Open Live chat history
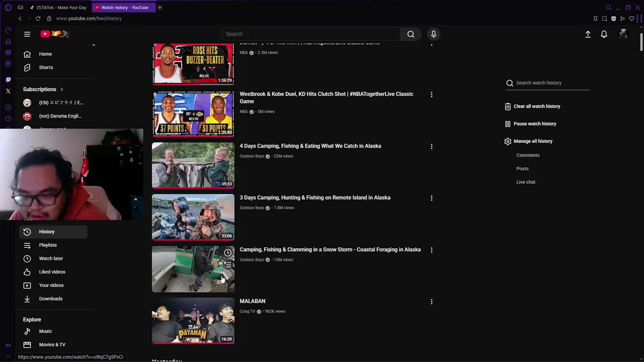644x362 pixels. (526, 182)
